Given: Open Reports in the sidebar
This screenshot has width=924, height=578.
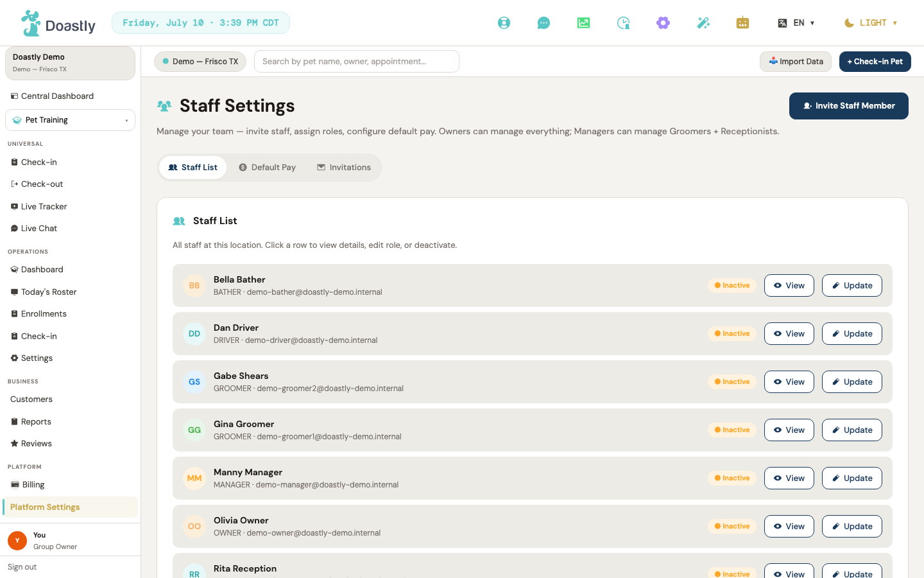Looking at the screenshot, I should (x=70, y=422).
